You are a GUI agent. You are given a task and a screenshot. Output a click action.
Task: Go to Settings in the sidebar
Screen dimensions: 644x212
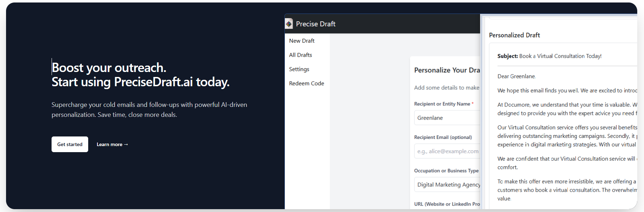(299, 69)
